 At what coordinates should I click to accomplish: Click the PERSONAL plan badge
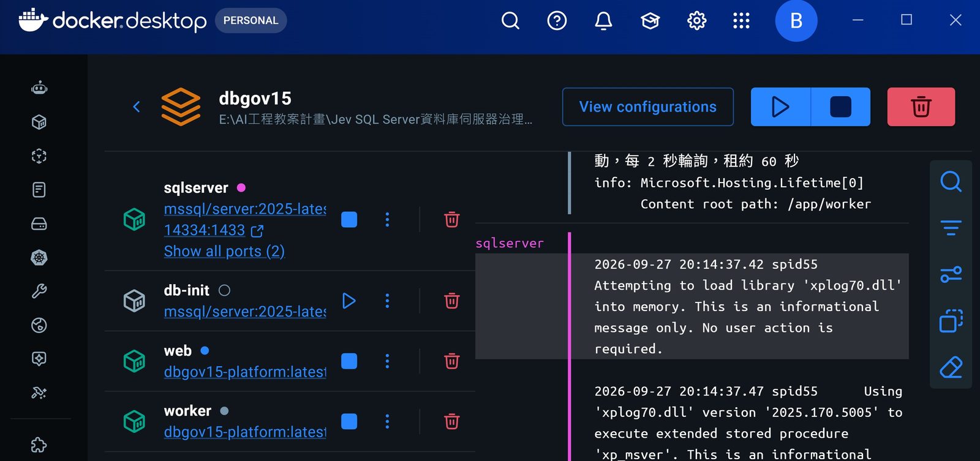click(x=251, y=20)
